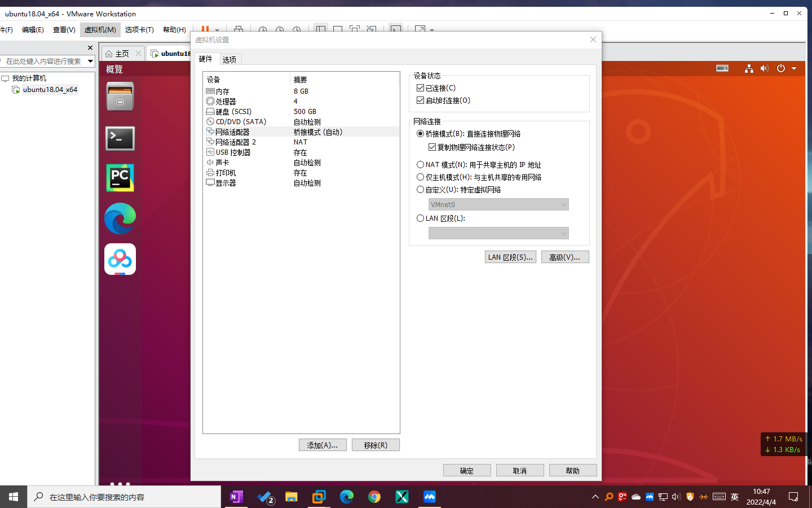812x508 pixels.
Task: Launch PyCharm from the Ubuntu dock
Action: (x=120, y=178)
